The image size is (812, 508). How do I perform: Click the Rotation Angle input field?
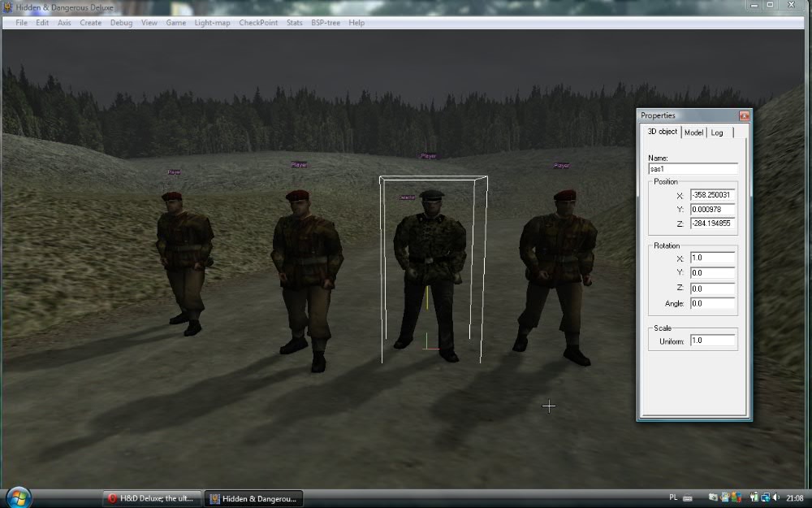click(713, 303)
